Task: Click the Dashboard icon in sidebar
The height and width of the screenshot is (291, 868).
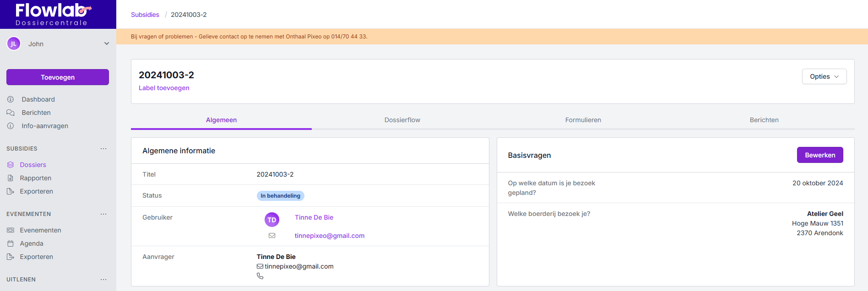Action: click(x=11, y=99)
